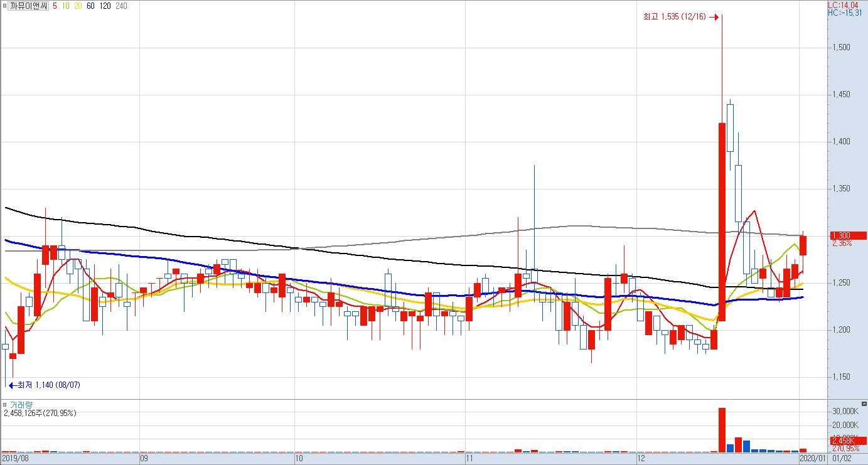Click the volume value 2,458,126주(270.95%)

click(39, 413)
